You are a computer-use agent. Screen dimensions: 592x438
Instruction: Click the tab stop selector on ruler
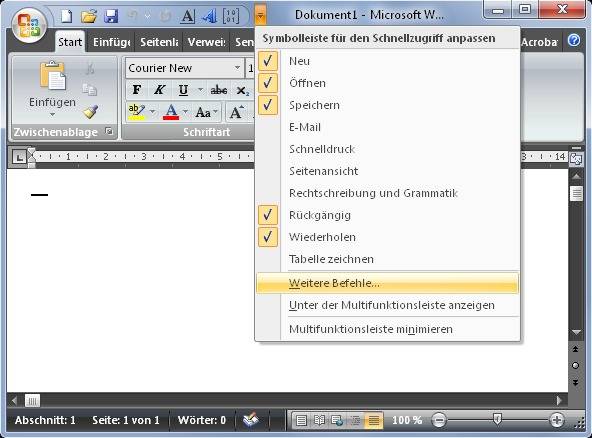pos(19,157)
